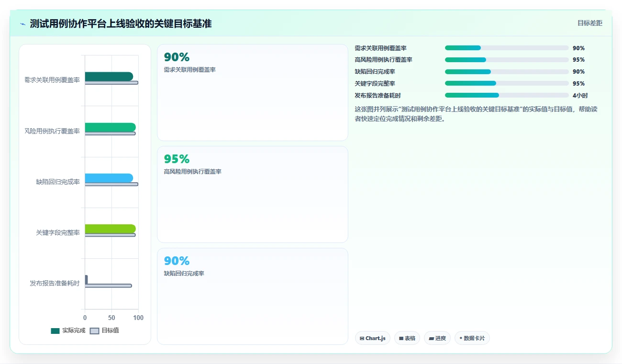The width and height of the screenshot is (622, 364).
Task: Click the 目标差距 label in the header
Action: tap(590, 23)
